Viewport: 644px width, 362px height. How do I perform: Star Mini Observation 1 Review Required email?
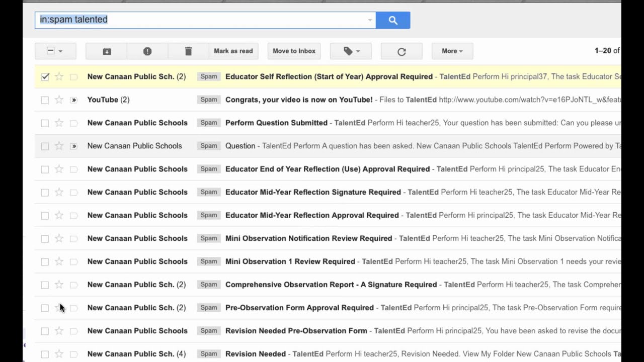pyautogui.click(x=59, y=261)
